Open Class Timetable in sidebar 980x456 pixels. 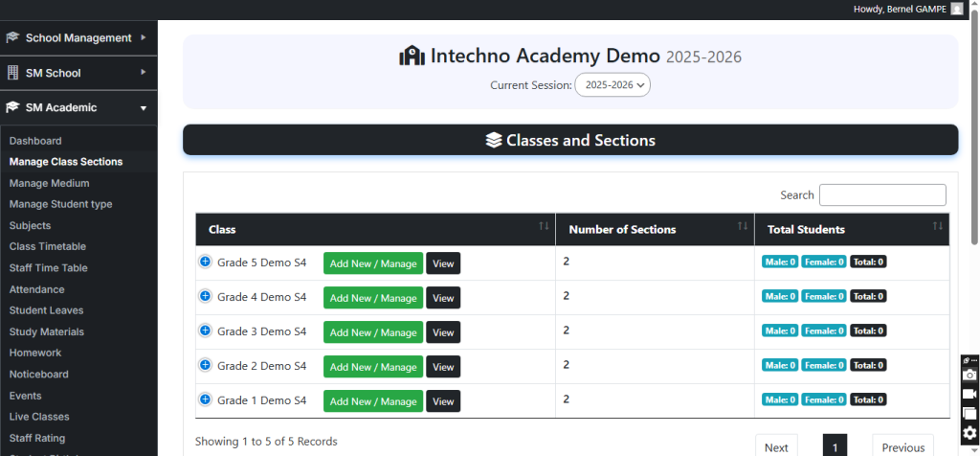point(48,246)
